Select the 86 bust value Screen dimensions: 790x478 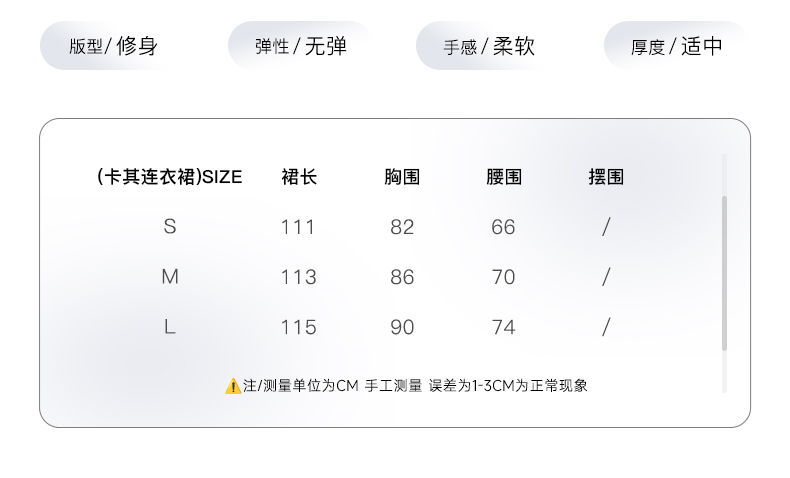[402, 277]
